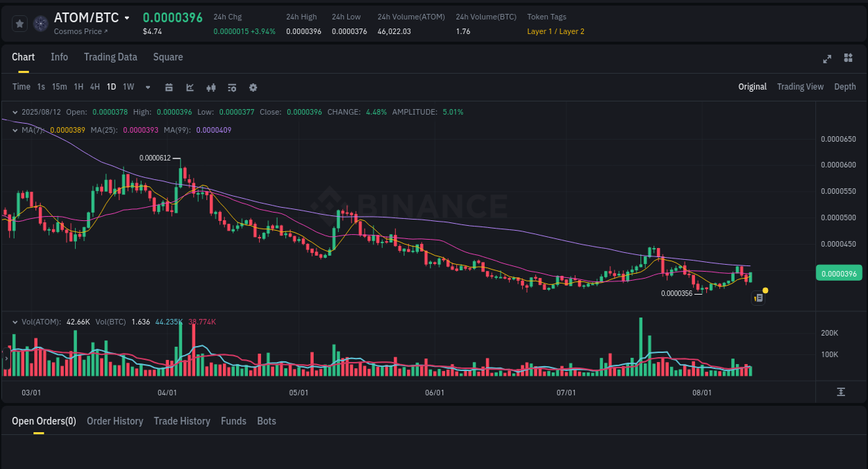868x469 pixels.
Task: Toggle ATOM/BTC favorite star
Action: (19, 23)
